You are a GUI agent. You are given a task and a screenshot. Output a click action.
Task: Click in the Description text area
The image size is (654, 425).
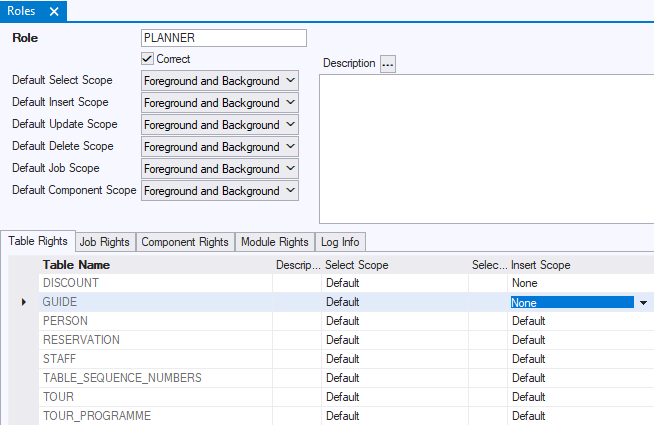[486, 148]
